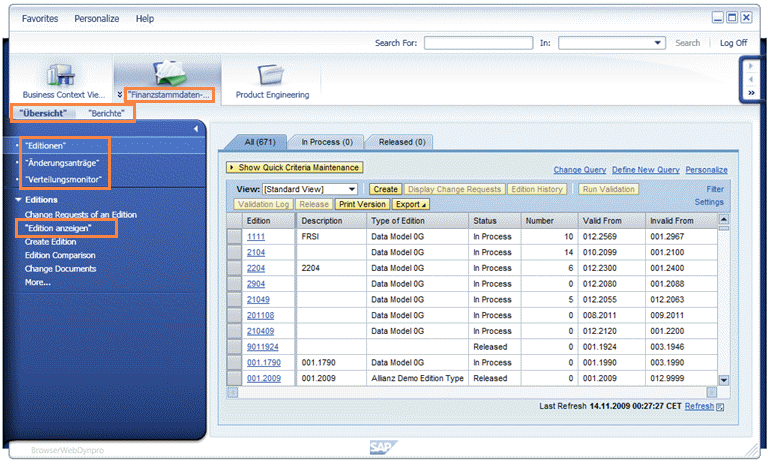The width and height of the screenshot is (768, 461).
Task: Click the refresh settings icon beside Refresh
Action: [721, 407]
